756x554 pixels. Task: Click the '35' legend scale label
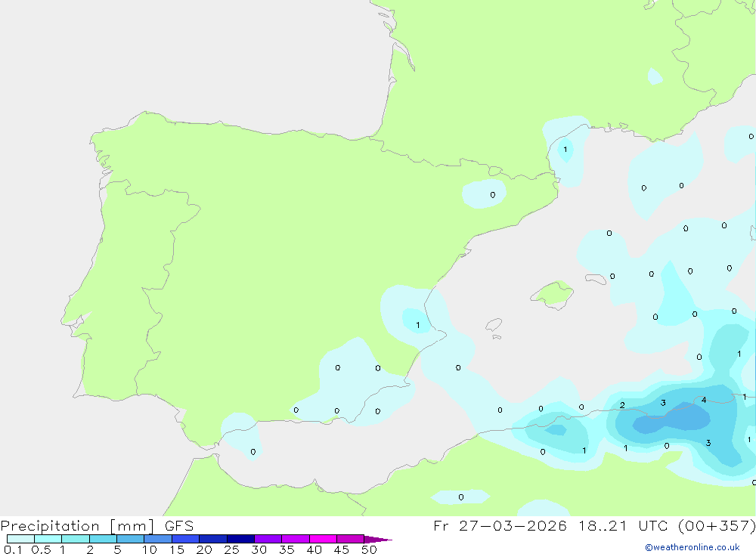287,549
